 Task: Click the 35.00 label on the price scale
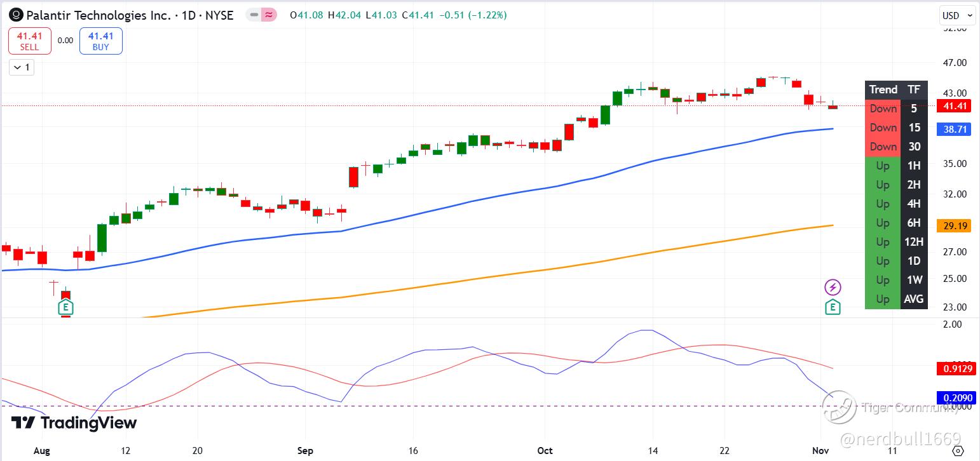tap(955, 164)
